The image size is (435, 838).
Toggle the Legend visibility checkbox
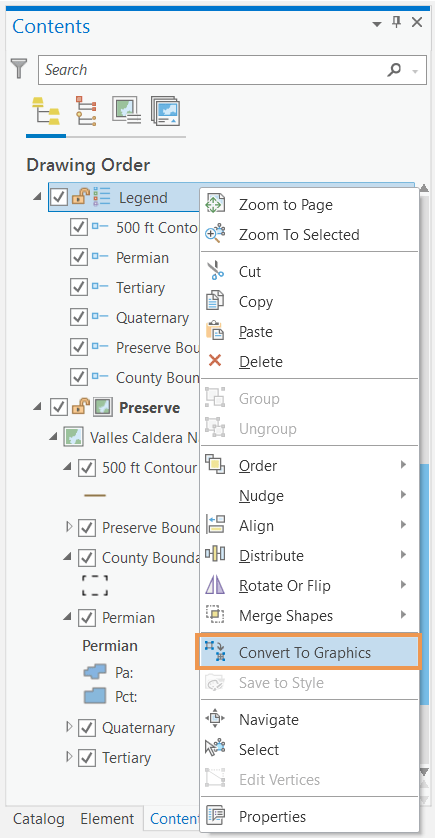[x=58, y=198]
